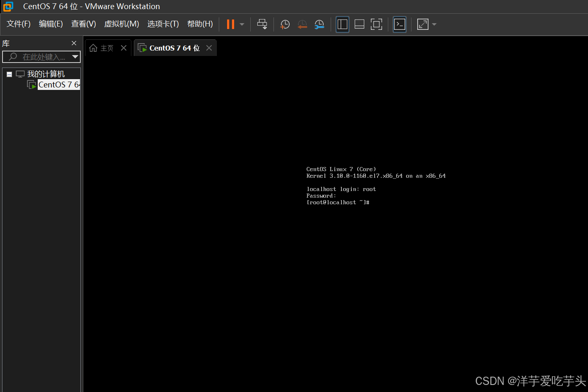Click the 'Password:' line in console

(321, 196)
